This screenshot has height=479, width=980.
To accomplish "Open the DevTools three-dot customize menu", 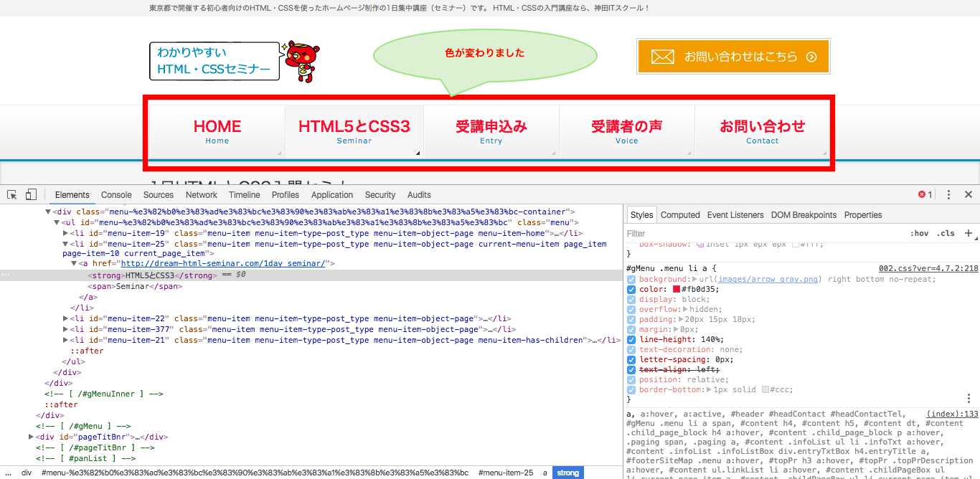I will click(948, 195).
